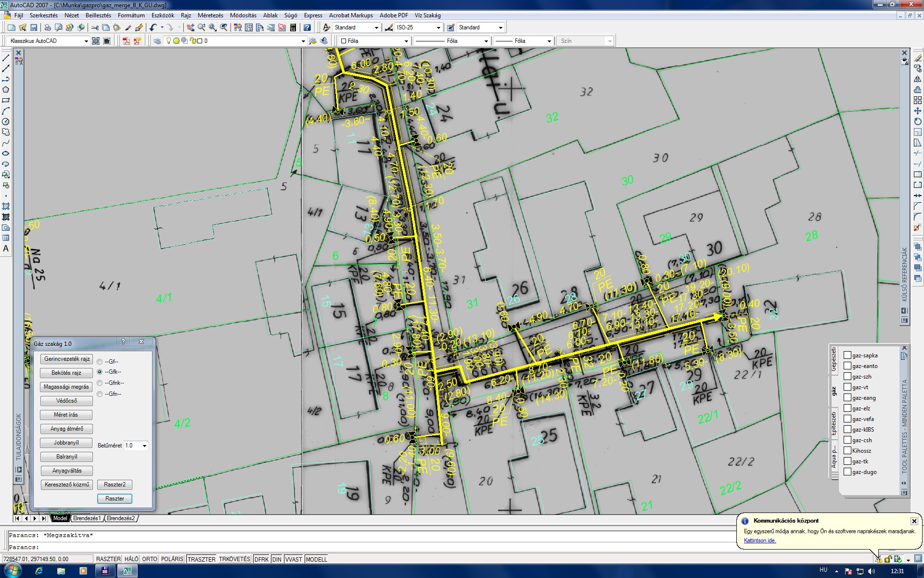Select the --Gf-- radio option
The width and height of the screenshot is (924, 578).
pyautogui.click(x=100, y=362)
